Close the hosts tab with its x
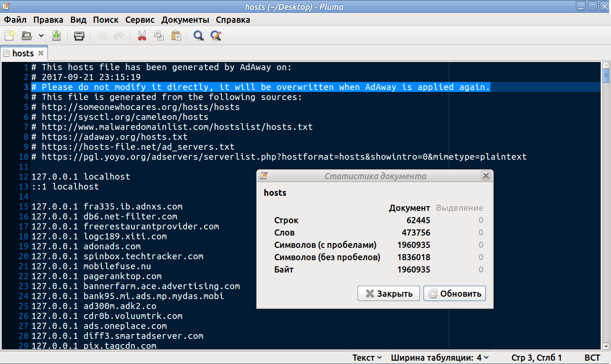 tap(41, 53)
